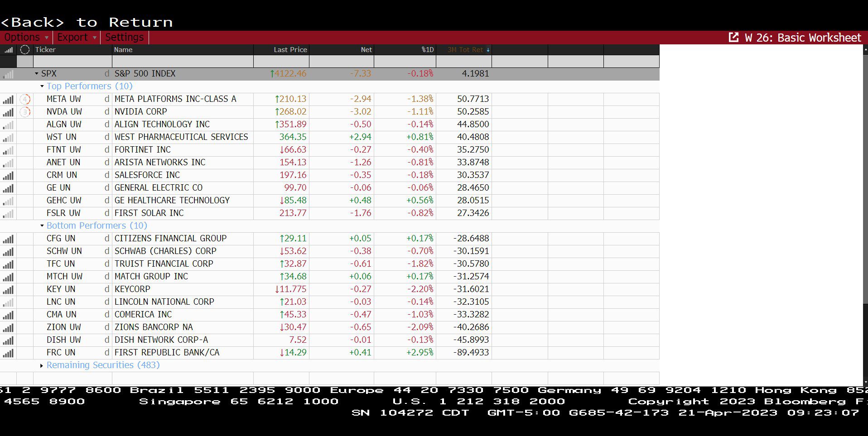Viewport: 868px width, 436px height.
Task: Expand the Remaining Securities (483) group
Action: (x=42, y=365)
